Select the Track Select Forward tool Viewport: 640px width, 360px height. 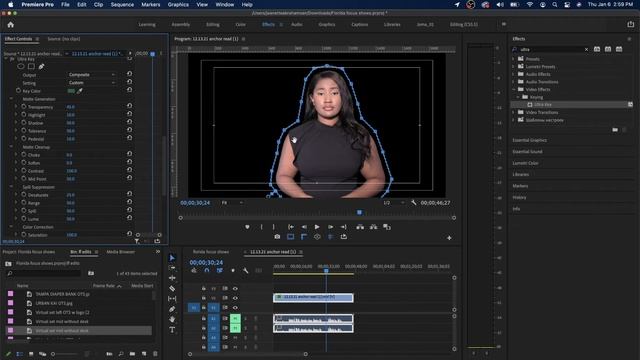click(x=172, y=268)
